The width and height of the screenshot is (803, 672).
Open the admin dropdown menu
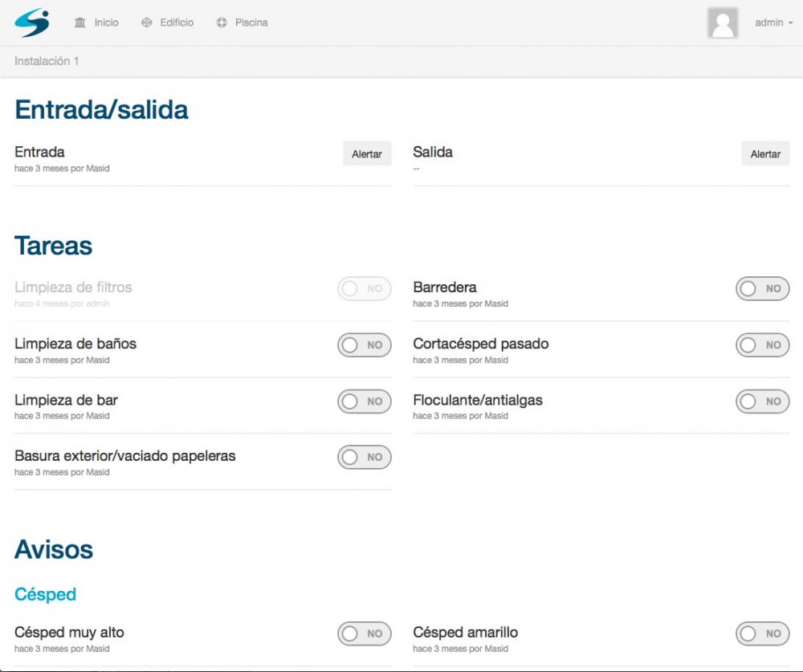coord(773,22)
